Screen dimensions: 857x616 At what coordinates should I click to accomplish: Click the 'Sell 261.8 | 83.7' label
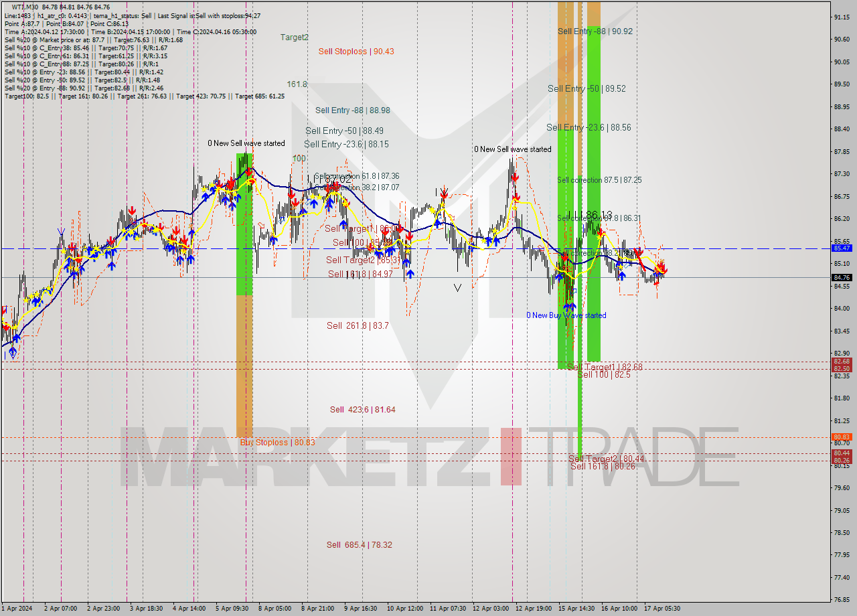click(x=358, y=325)
